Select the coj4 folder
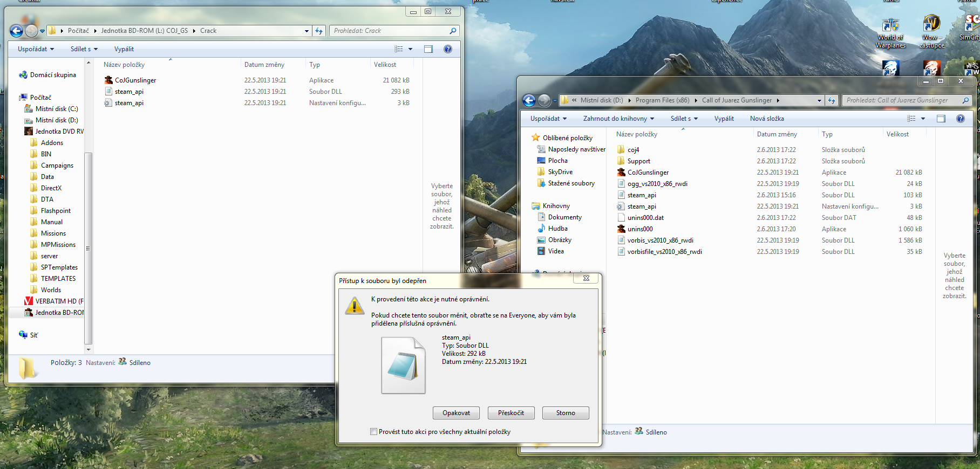 tap(633, 150)
